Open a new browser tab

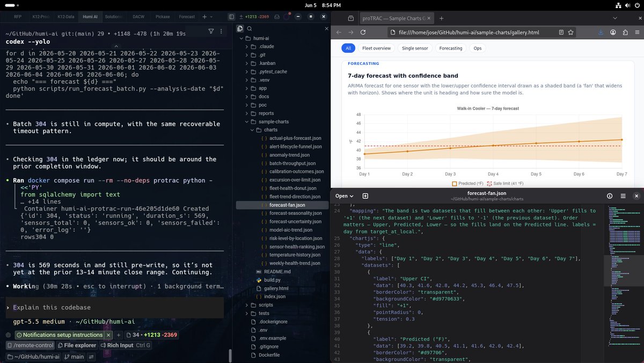(x=442, y=18)
